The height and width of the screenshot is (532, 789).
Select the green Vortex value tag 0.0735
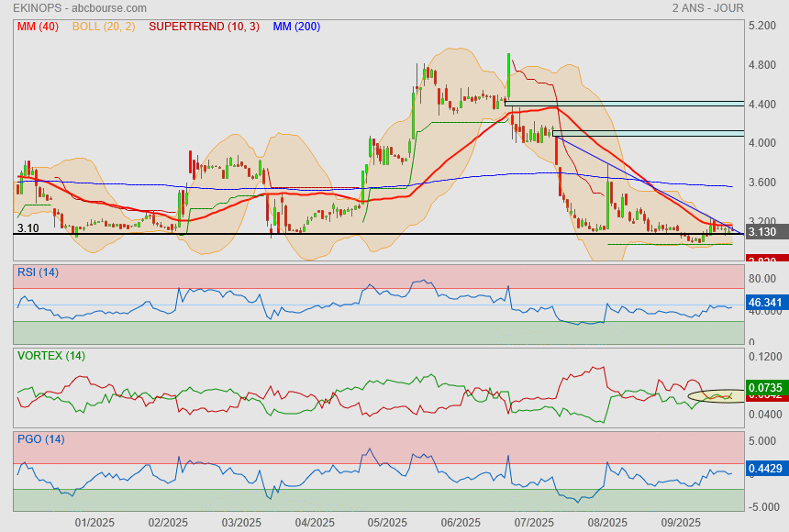click(765, 388)
